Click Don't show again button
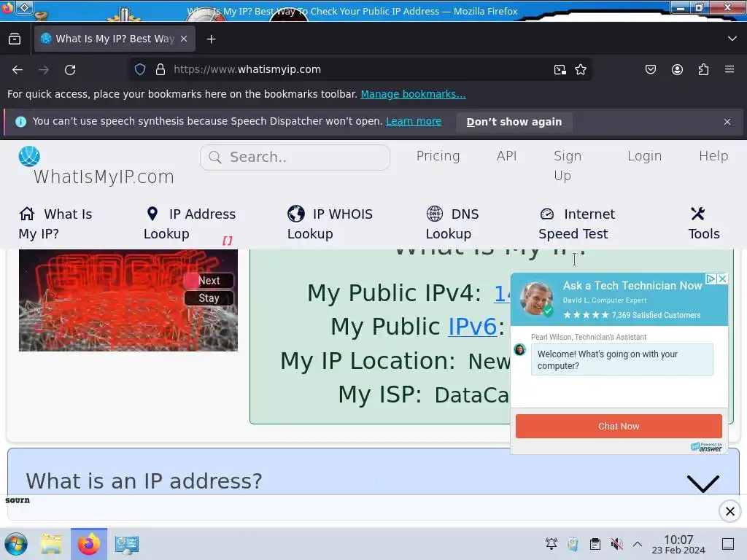The image size is (747, 560). [x=514, y=122]
